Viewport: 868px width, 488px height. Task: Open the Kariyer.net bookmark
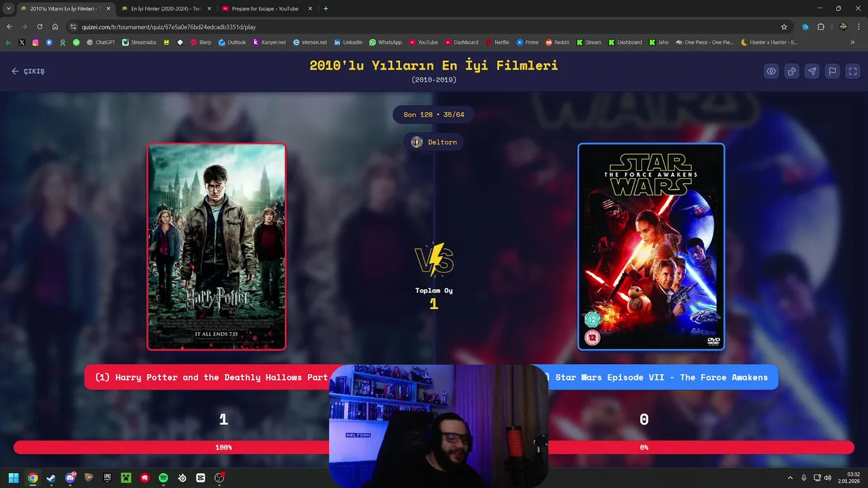coord(269,42)
